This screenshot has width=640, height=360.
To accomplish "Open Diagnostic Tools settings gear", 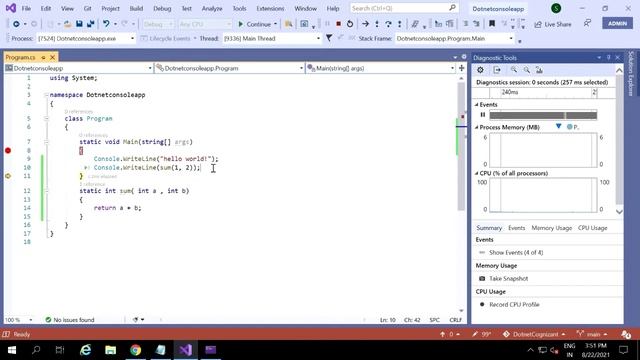I will (x=480, y=70).
